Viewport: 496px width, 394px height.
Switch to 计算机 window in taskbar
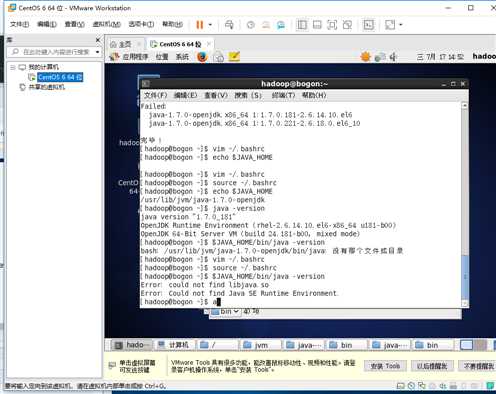175,345
